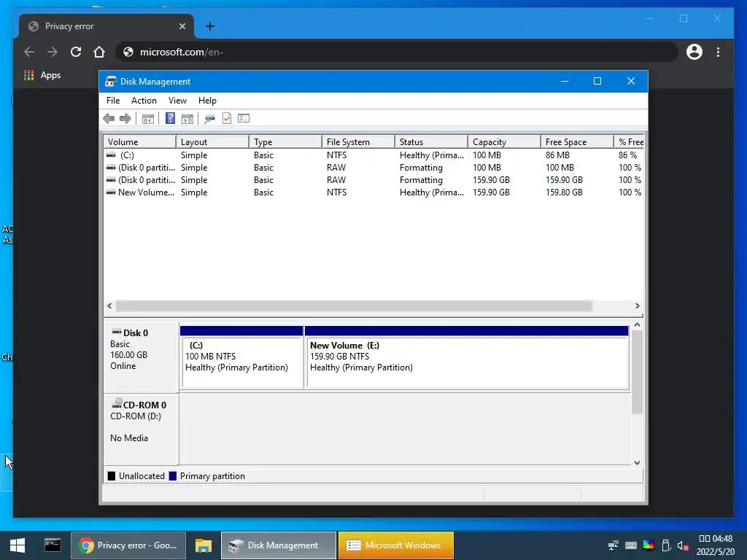Click the Primary partition blue legend swatch

coord(173,476)
